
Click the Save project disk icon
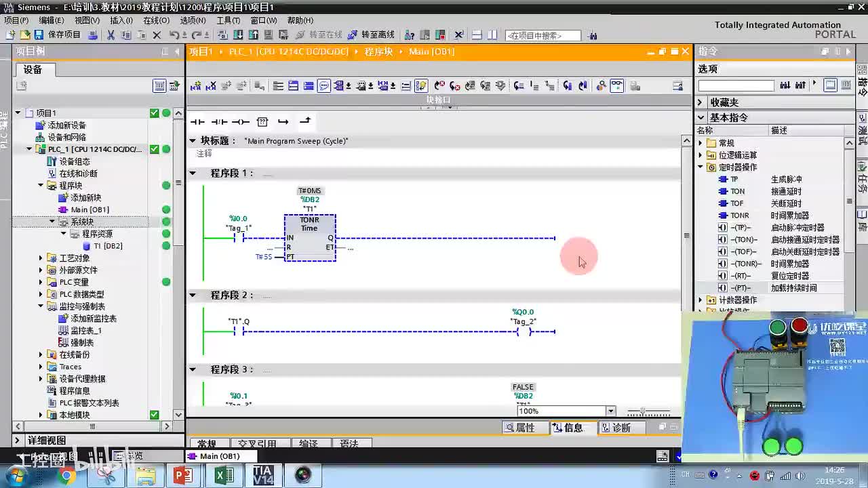[x=39, y=35]
